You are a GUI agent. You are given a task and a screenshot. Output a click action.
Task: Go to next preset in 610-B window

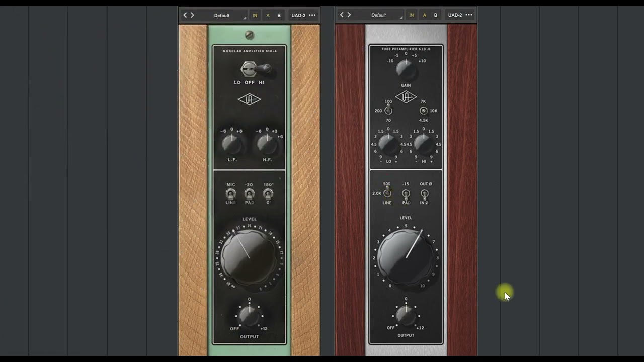click(349, 15)
